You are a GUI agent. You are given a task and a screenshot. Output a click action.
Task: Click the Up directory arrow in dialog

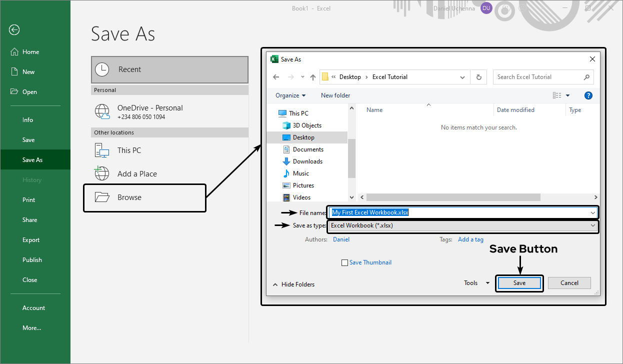click(x=313, y=77)
